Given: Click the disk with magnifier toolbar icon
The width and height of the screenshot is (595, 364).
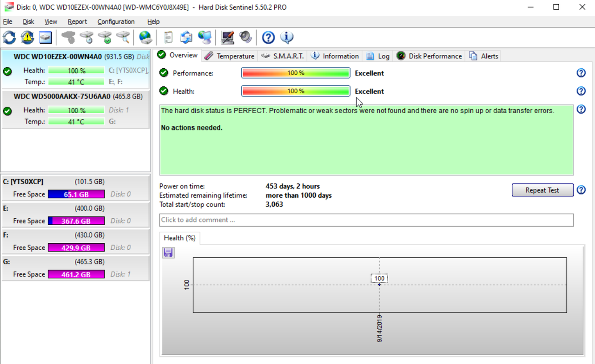Looking at the screenshot, I should [123, 38].
